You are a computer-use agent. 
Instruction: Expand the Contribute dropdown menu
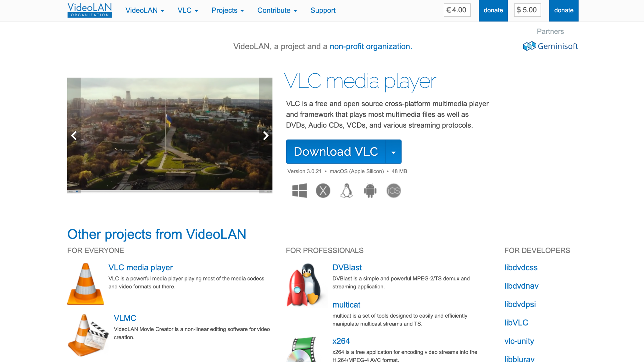click(277, 10)
